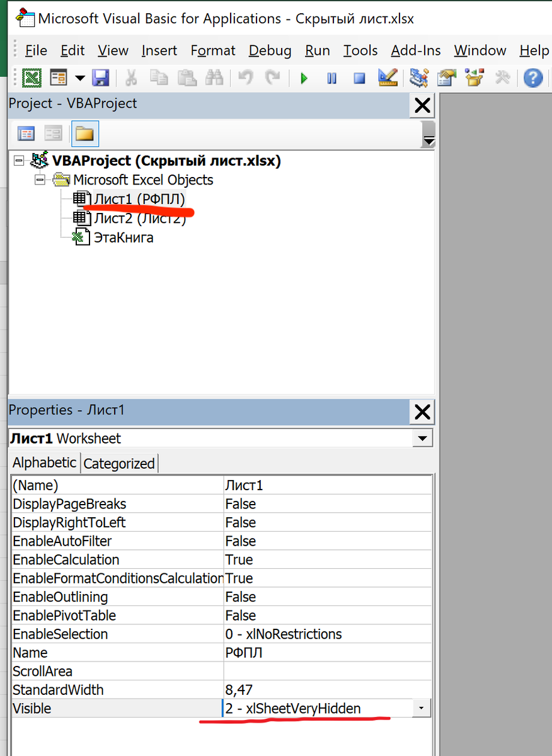552x756 pixels.
Task: Click the View Object icon in Project panel
Action: 52,134
